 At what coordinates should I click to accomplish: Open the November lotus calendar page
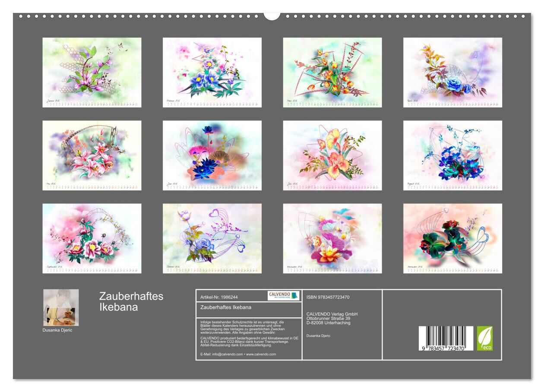[332, 238]
